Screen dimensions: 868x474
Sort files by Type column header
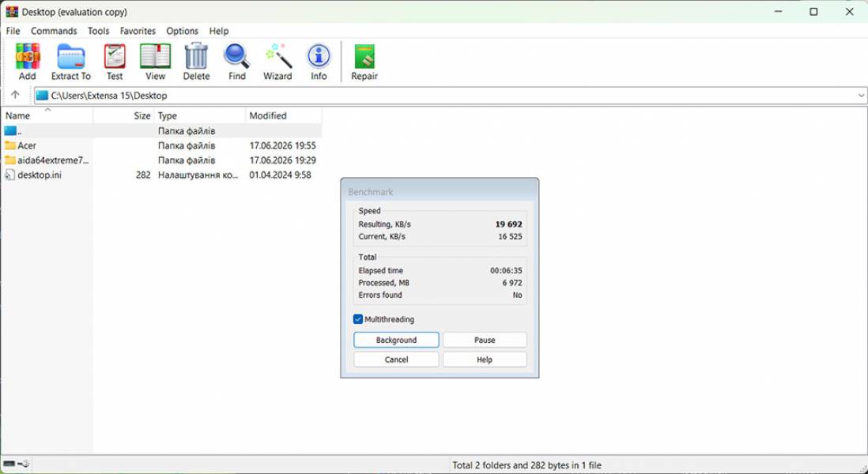tap(199, 115)
